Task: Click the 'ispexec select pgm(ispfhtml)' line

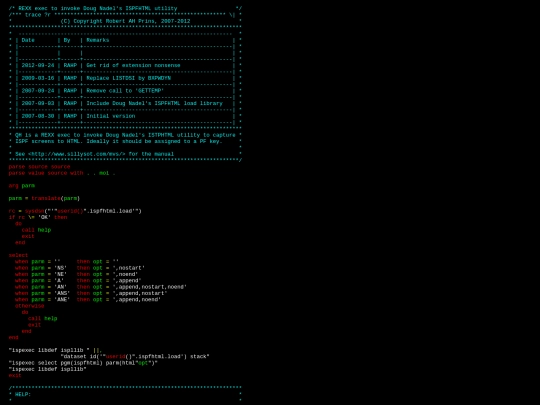Action: (x=83, y=363)
